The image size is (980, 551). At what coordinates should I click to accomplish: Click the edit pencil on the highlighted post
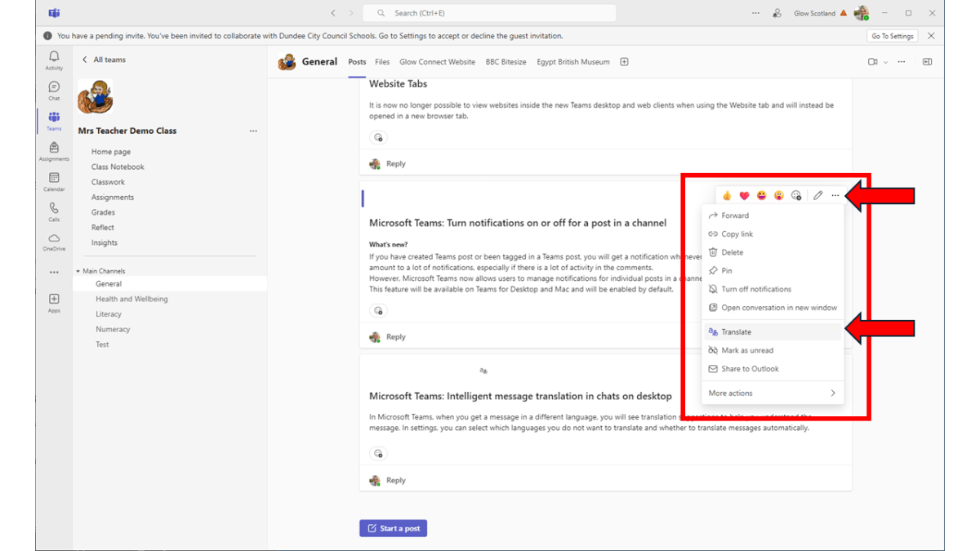point(817,195)
